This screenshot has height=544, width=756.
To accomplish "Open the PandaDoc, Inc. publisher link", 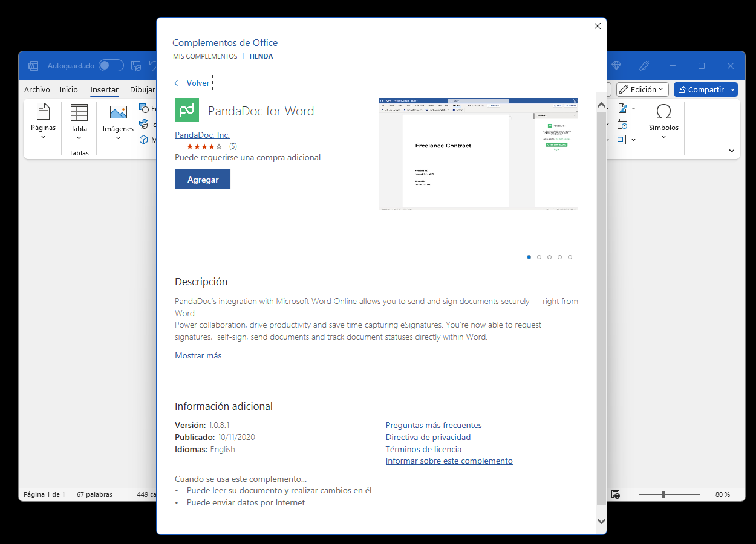I will [202, 135].
